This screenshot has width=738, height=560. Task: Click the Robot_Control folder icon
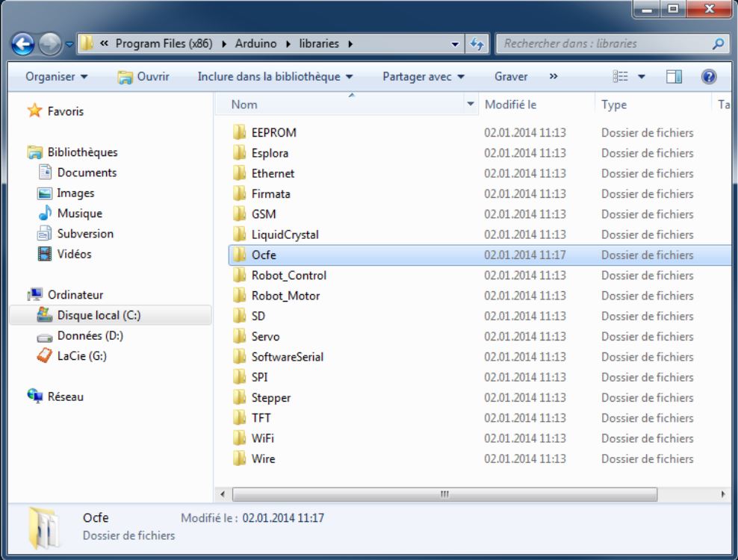point(239,276)
